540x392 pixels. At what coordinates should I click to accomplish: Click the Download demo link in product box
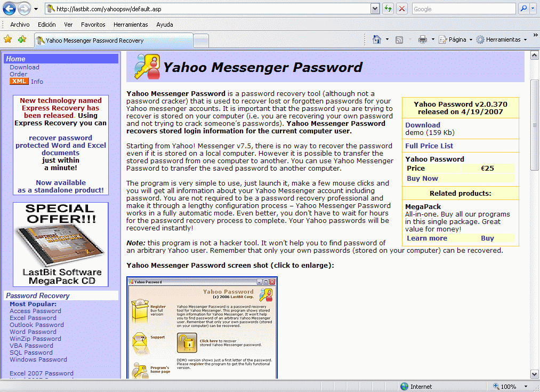[423, 125]
